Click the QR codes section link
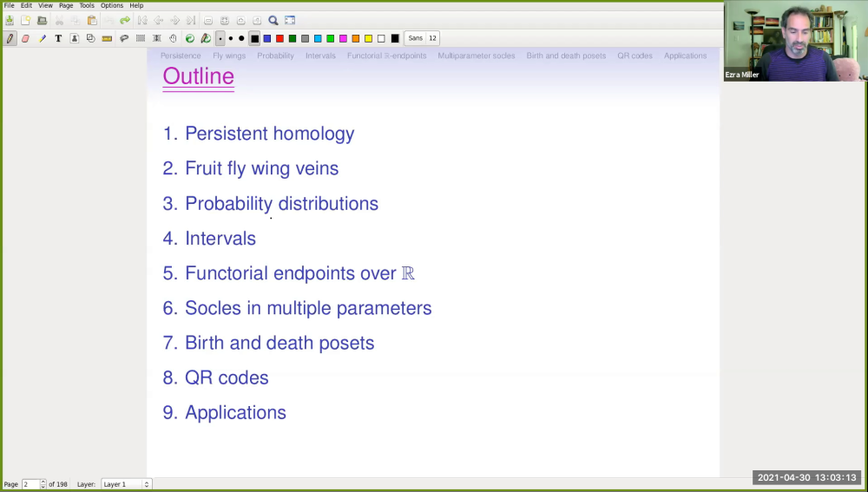Screen dimensions: 868x492 (x=635, y=56)
